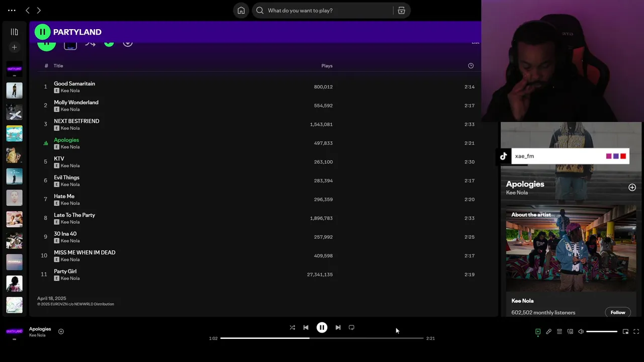
Task: Open the miniplayer icon
Action: (x=625, y=332)
